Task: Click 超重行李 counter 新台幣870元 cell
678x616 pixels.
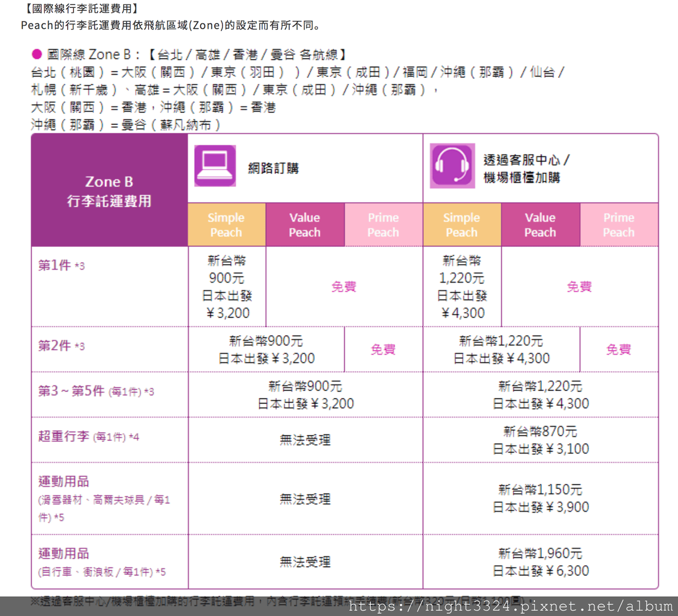Action: (x=541, y=440)
